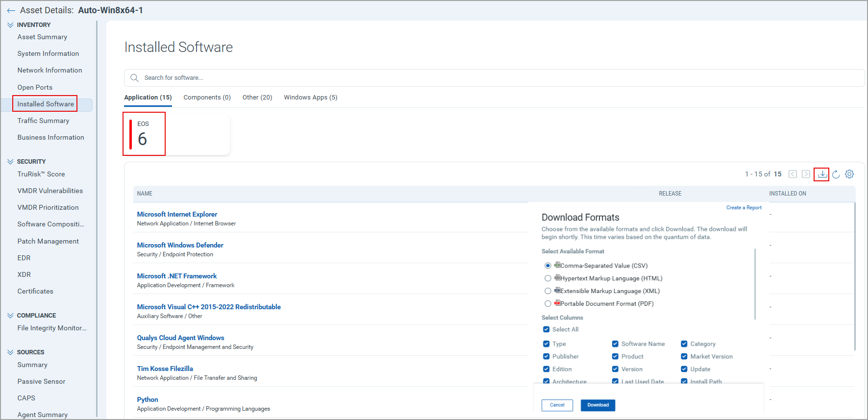Switch to the Application (15) tab
Viewport: 868px width, 420px height.
148,98
